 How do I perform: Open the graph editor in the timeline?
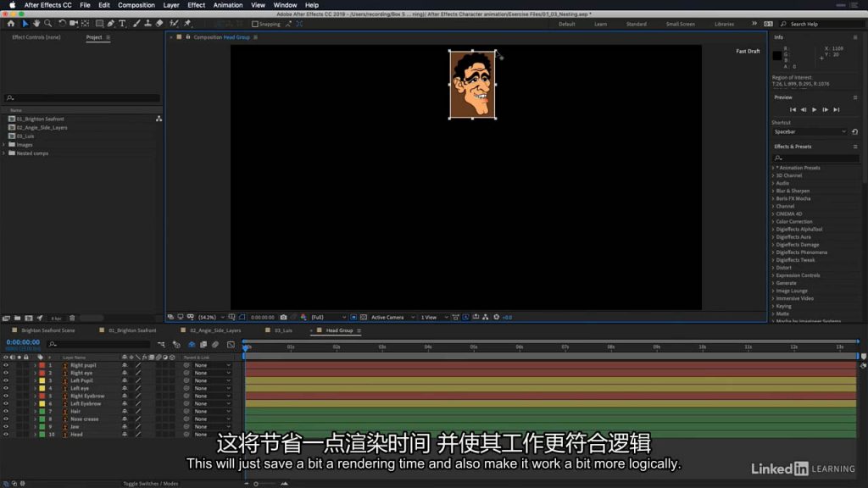click(x=231, y=345)
